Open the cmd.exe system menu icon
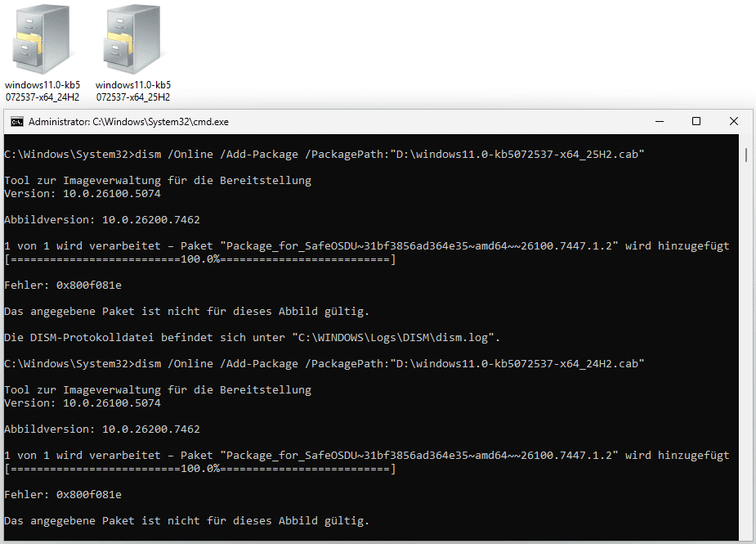The height and width of the screenshot is (544, 756). (17, 122)
